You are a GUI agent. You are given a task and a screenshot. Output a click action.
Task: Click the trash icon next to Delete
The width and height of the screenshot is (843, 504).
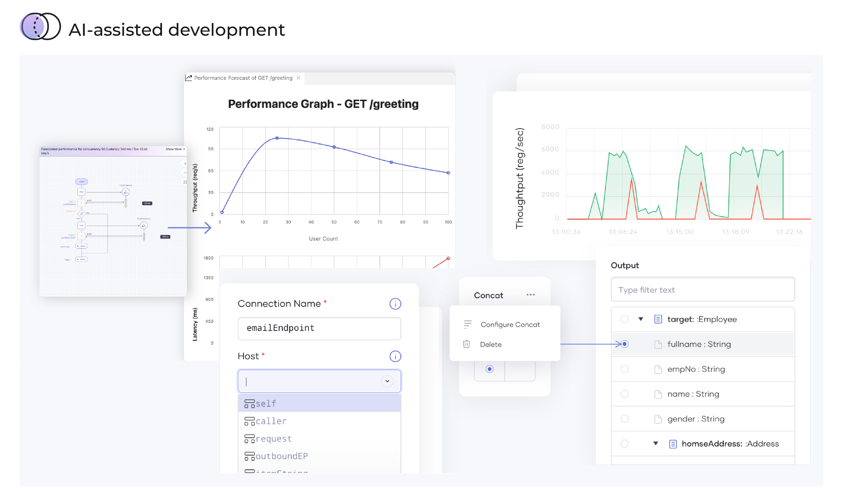click(x=467, y=344)
